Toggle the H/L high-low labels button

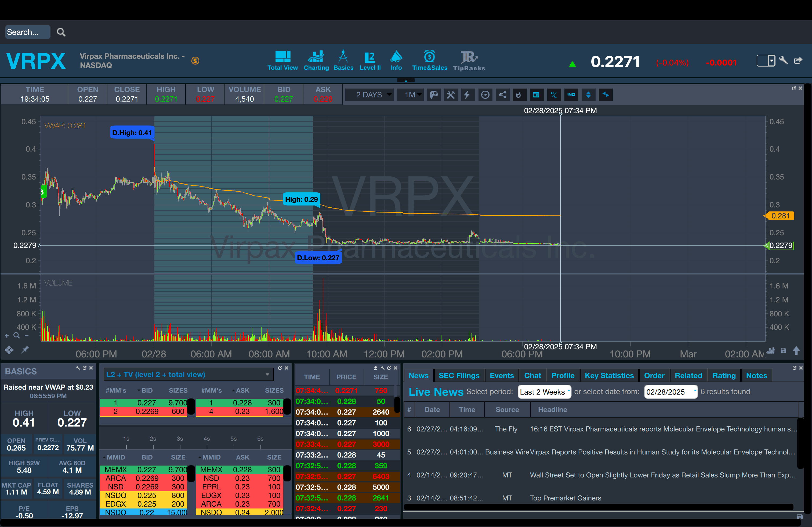pyautogui.click(x=554, y=95)
